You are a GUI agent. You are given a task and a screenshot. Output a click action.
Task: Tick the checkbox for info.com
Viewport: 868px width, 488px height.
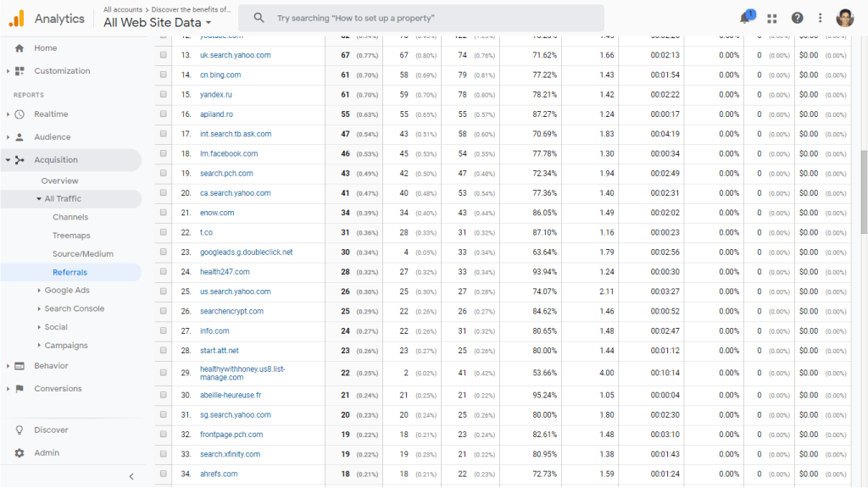(x=164, y=330)
